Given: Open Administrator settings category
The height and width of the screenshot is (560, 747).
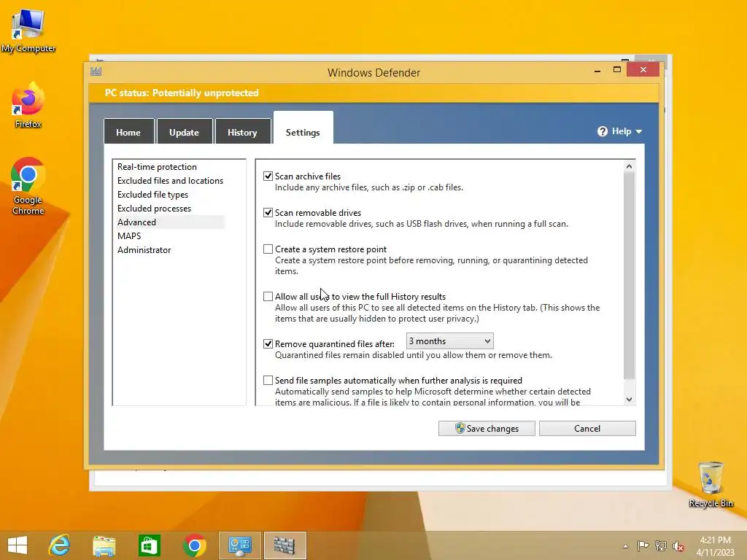Looking at the screenshot, I should click(144, 249).
